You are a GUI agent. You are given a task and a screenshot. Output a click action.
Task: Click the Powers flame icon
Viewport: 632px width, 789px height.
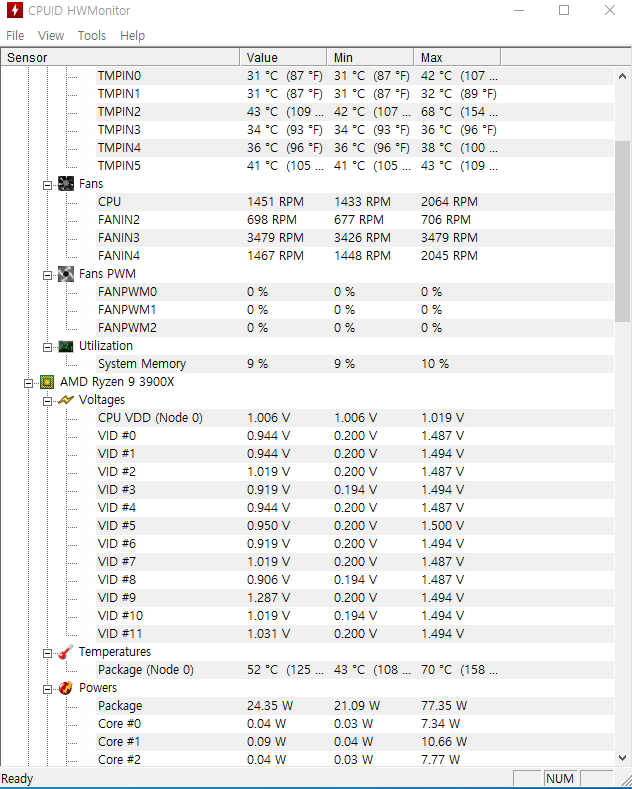(x=66, y=688)
